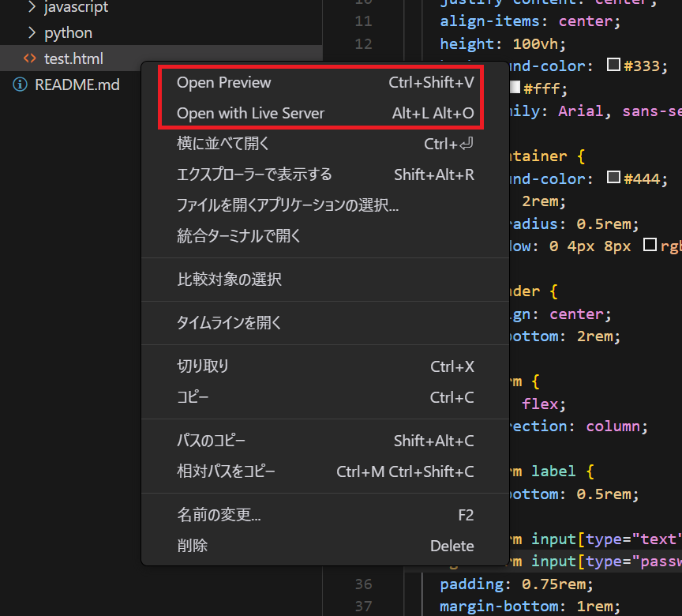This screenshot has width=682, height=616.
Task: Select パスのコピー menu entry
Action: click(325, 441)
